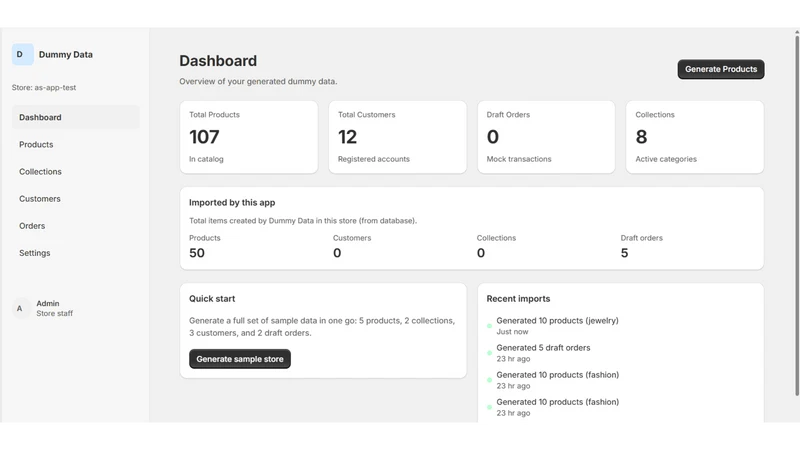This screenshot has height=450, width=800.
Task: Open the Dashboard sidebar item
Action: pyautogui.click(x=76, y=117)
